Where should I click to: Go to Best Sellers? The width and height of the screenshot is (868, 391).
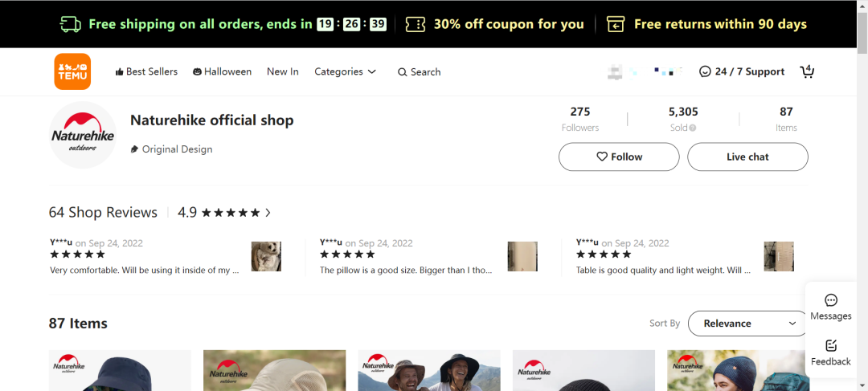(x=146, y=71)
